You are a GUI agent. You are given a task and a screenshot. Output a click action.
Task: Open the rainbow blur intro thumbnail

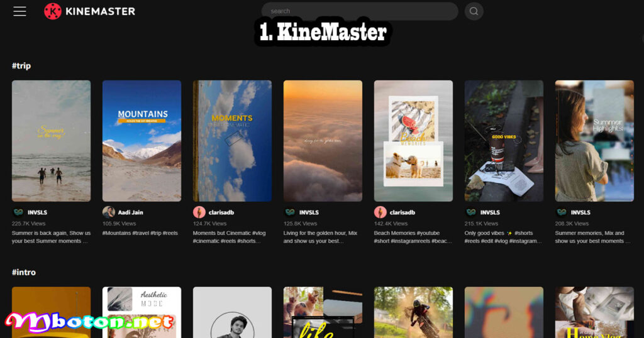(x=504, y=313)
